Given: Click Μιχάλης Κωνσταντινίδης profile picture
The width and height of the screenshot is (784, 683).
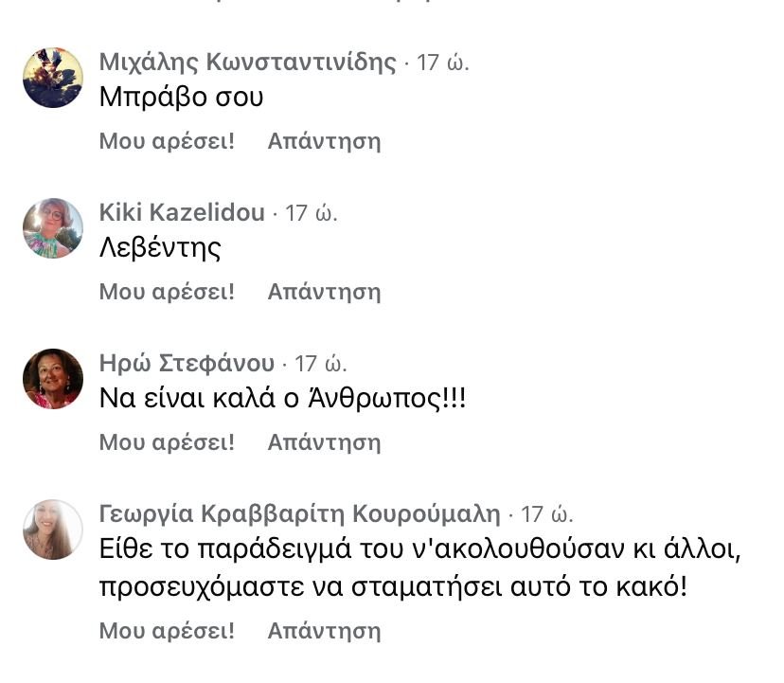Looking at the screenshot, I should (53, 78).
